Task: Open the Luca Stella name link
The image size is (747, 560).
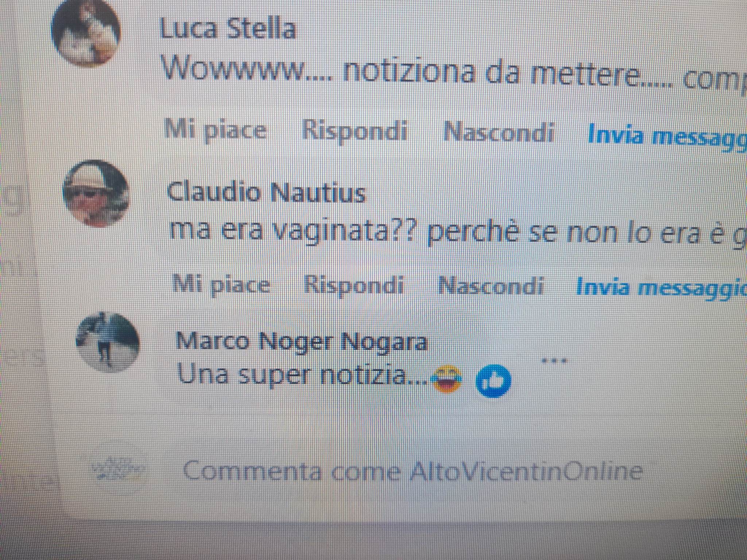Action: pyautogui.click(x=228, y=28)
